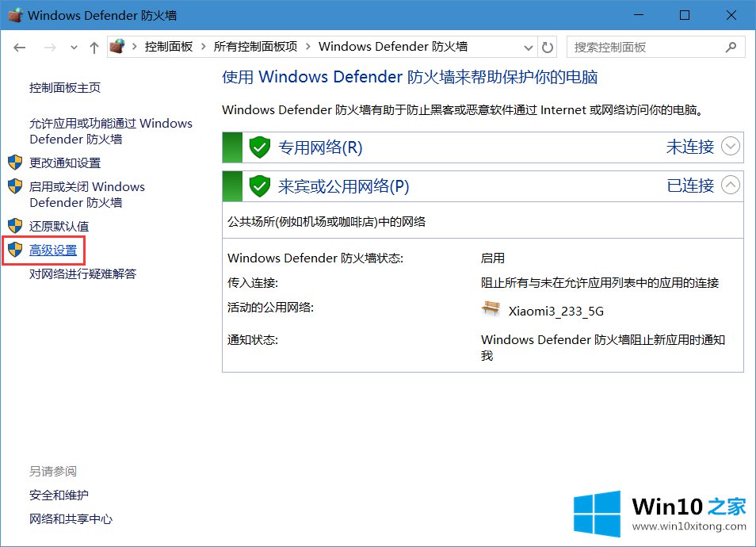Select Xiaomi3_233_5G network name

tap(556, 311)
